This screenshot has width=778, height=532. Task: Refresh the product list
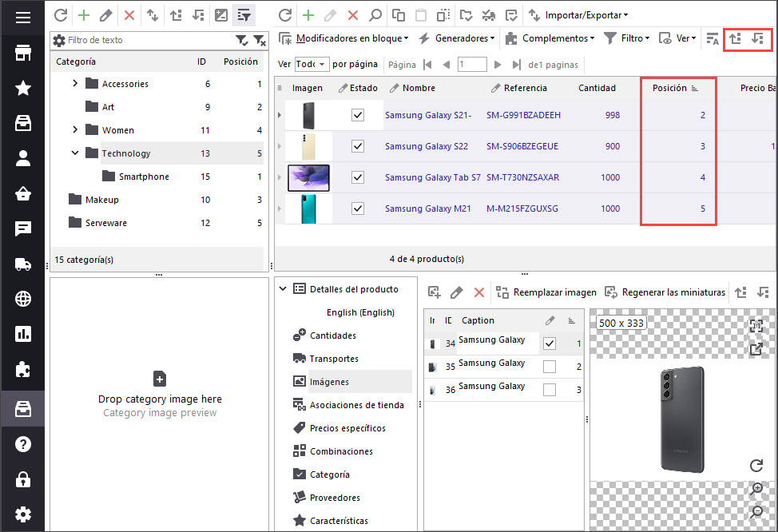285,15
